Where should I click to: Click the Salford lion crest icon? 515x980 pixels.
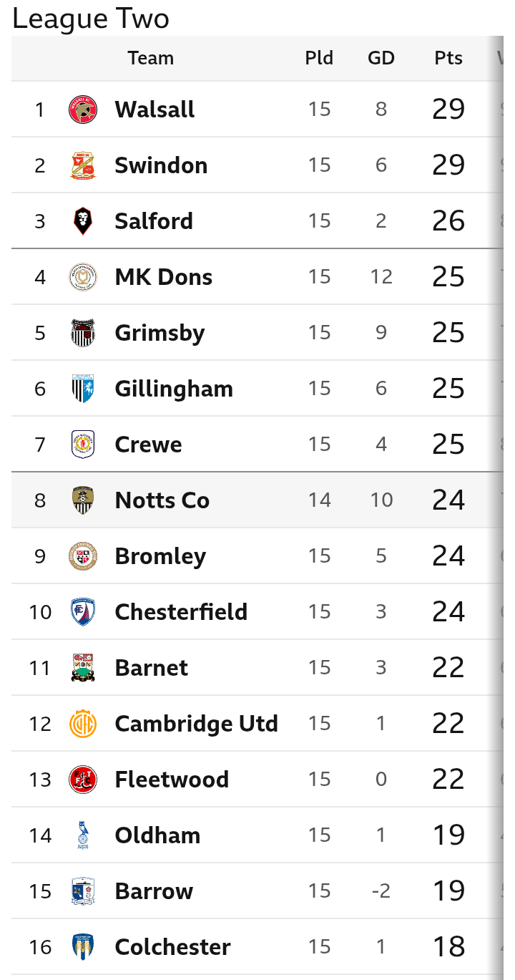pos(83,221)
